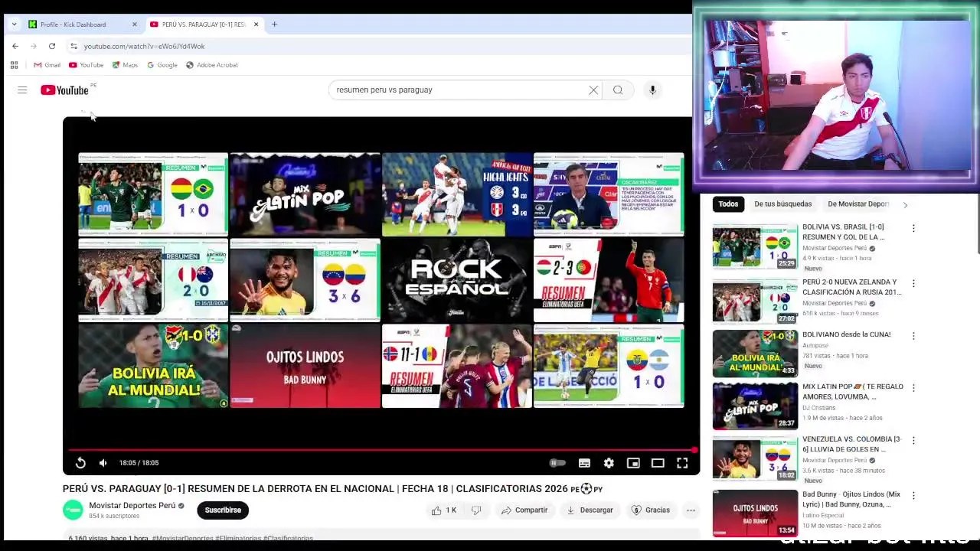
Task: Open the Adobe Acrobat bookmark
Action: [212, 65]
